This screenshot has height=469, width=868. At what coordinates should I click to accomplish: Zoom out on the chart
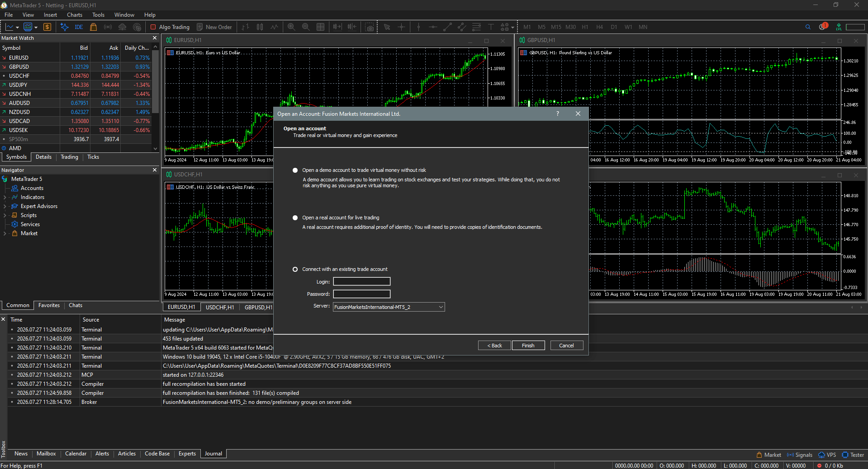[306, 27]
